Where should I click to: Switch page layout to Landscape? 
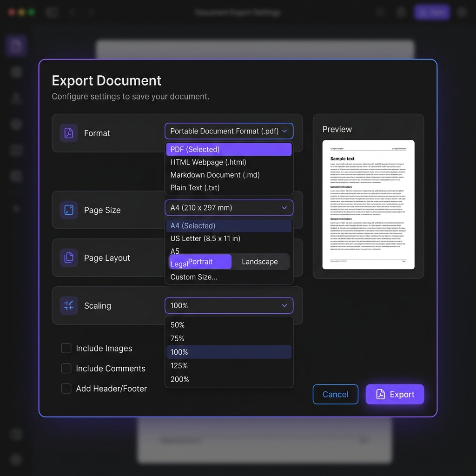coord(260,262)
